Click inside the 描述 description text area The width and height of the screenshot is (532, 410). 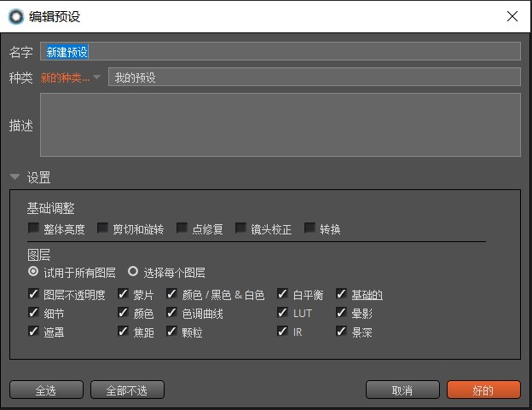pos(280,124)
